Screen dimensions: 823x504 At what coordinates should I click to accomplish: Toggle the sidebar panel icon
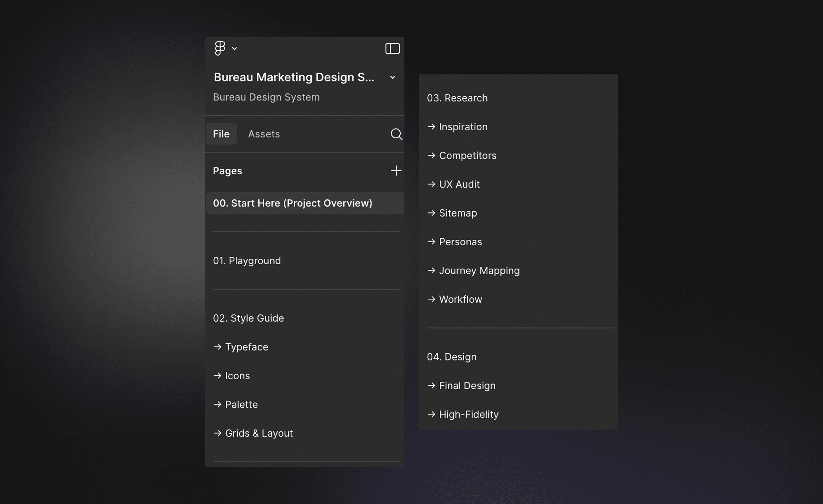click(x=392, y=48)
